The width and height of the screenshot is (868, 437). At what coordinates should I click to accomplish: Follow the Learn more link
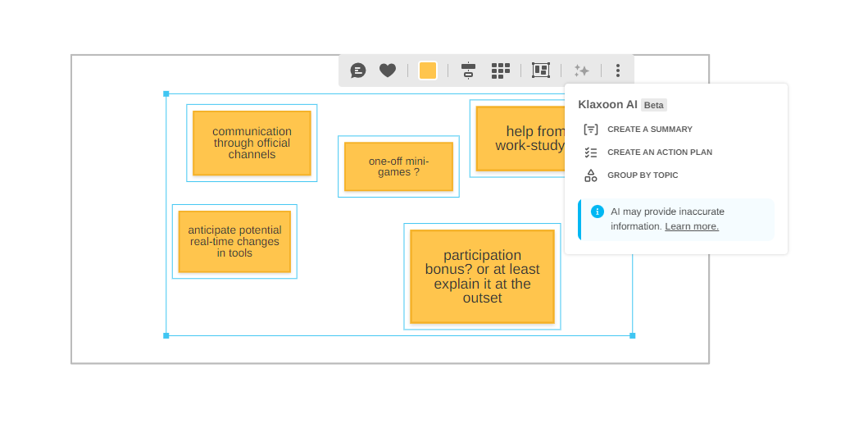692,226
